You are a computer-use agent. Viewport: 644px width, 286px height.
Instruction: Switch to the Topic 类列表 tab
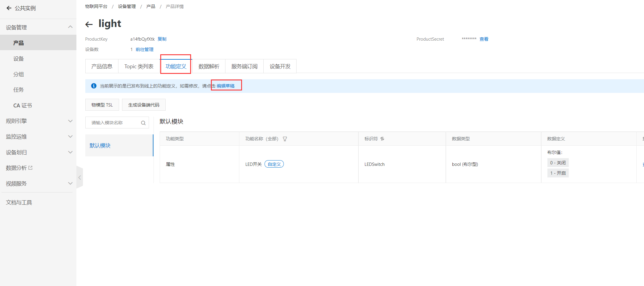[x=139, y=66]
